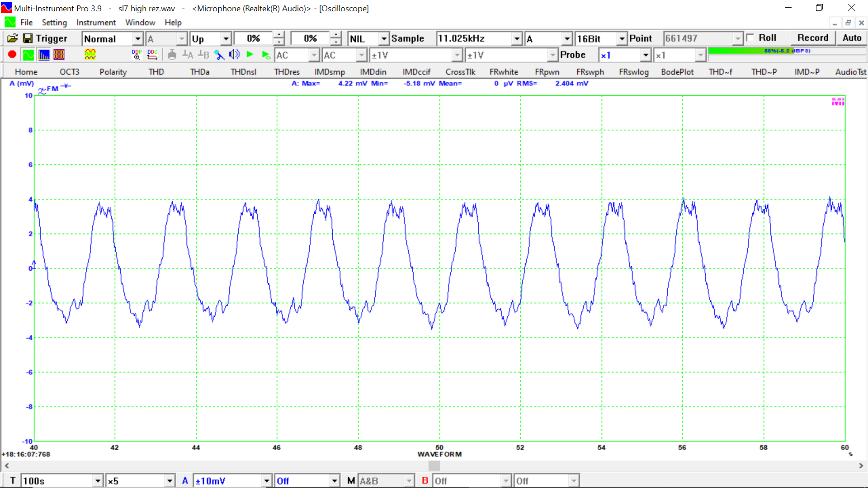The image size is (868, 488).
Task: Click the red Record/Stop circle icon
Action: (x=12, y=55)
